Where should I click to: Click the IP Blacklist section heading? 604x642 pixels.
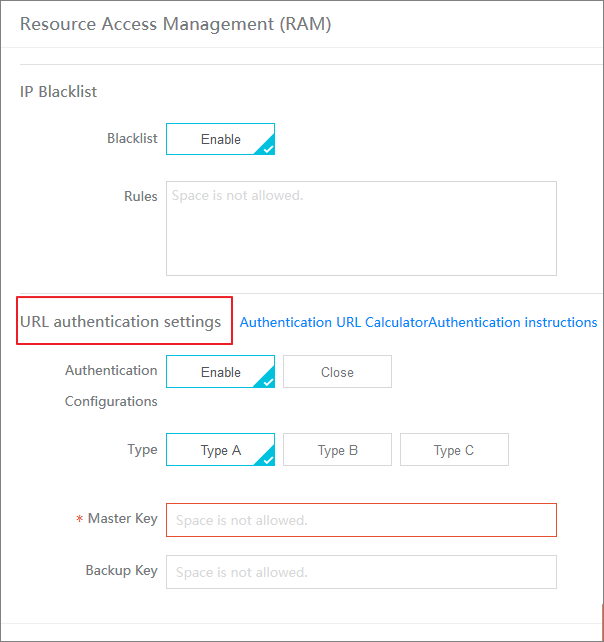(x=59, y=92)
